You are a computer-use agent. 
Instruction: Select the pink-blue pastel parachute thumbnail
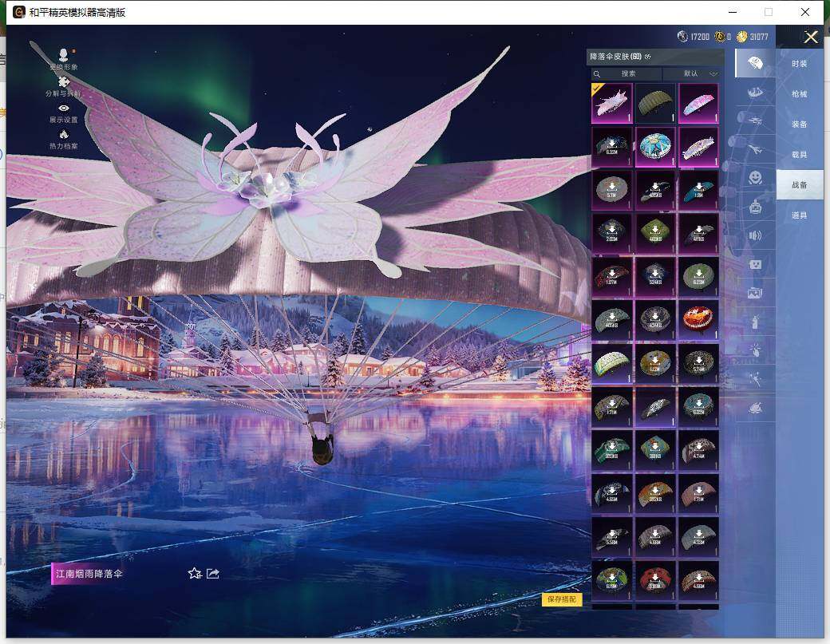click(x=698, y=103)
